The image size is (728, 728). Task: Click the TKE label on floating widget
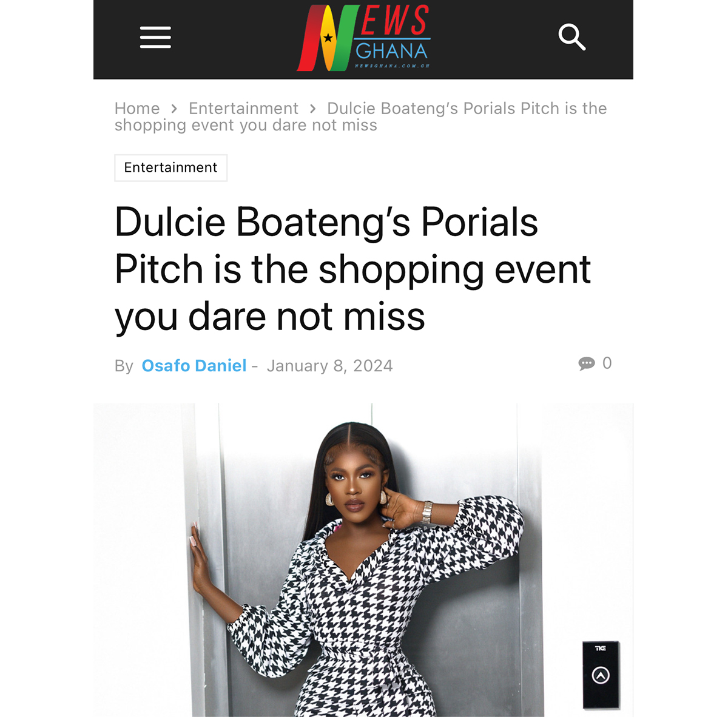(x=601, y=649)
